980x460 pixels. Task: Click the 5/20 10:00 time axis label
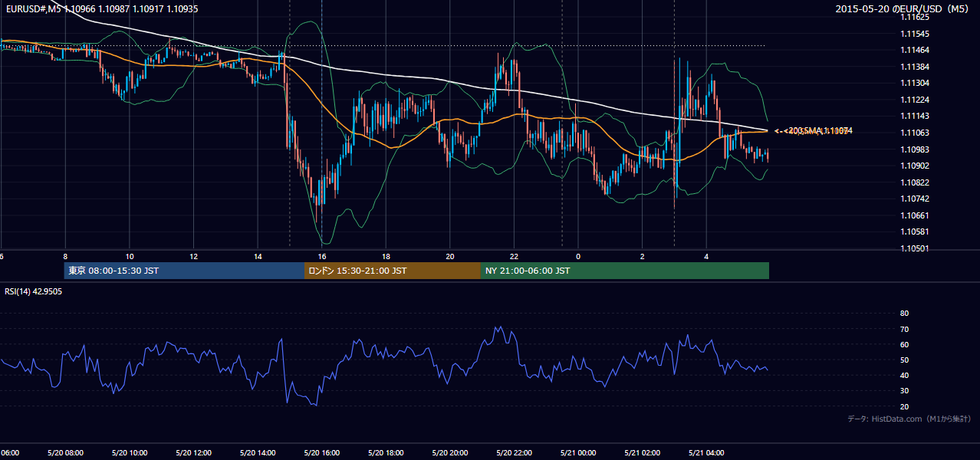(x=130, y=452)
